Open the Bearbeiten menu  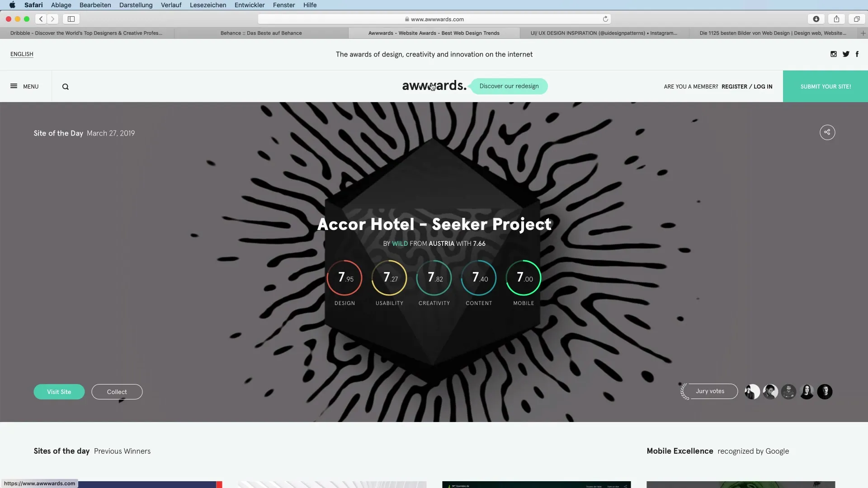pyautogui.click(x=95, y=5)
